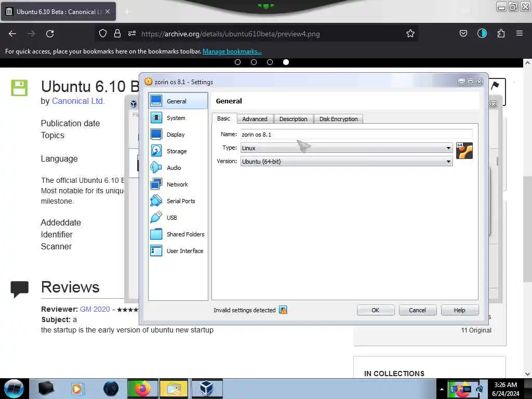
Task: Open USB settings category
Action: pyautogui.click(x=178, y=218)
